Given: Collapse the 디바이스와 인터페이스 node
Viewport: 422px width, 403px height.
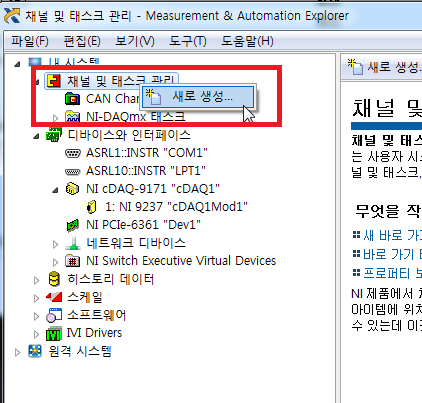Looking at the screenshot, I should 36,136.
